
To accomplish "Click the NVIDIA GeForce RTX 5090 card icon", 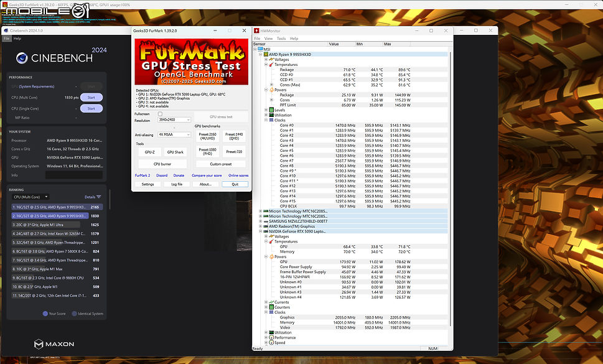I will (x=266, y=231).
